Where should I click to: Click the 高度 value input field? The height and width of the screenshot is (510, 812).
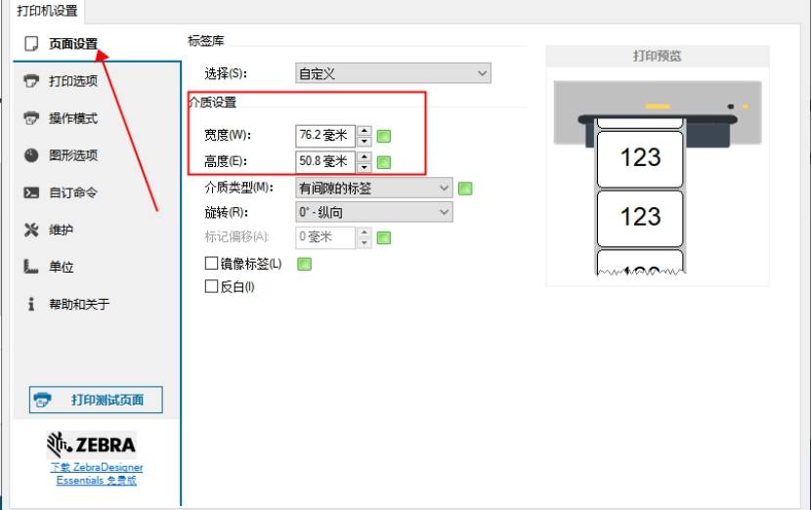pos(323,161)
